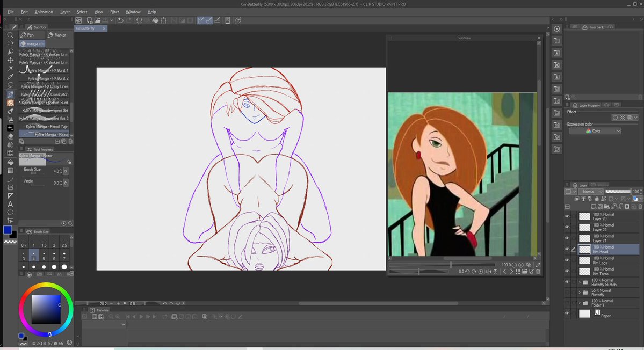This screenshot has width=644, height=350.
Task: Select the Zoom magnifier tool
Action: (10, 35)
